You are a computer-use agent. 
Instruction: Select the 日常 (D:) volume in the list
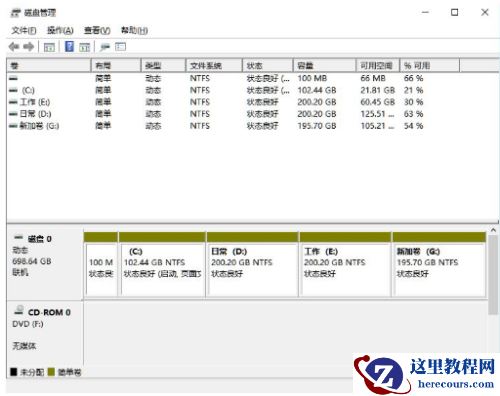30,114
